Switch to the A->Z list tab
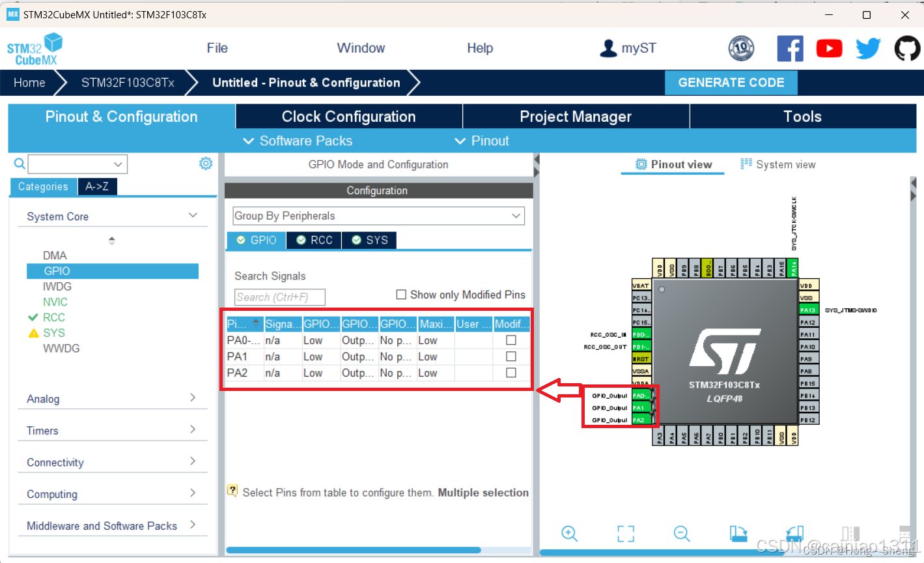Screen dimensions: 924x563 (x=97, y=186)
